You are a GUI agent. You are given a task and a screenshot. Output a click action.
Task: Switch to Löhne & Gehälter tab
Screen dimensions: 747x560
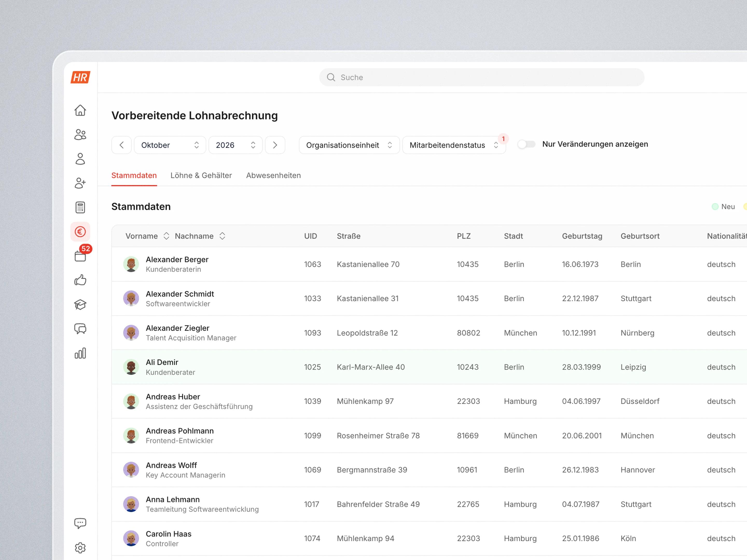[x=201, y=176]
